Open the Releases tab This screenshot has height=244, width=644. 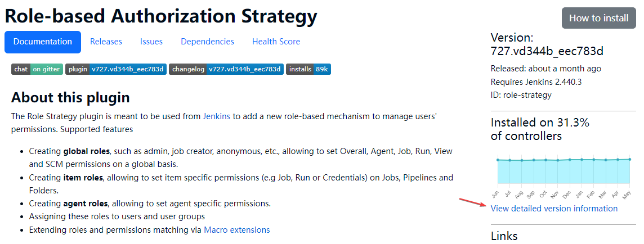[106, 42]
